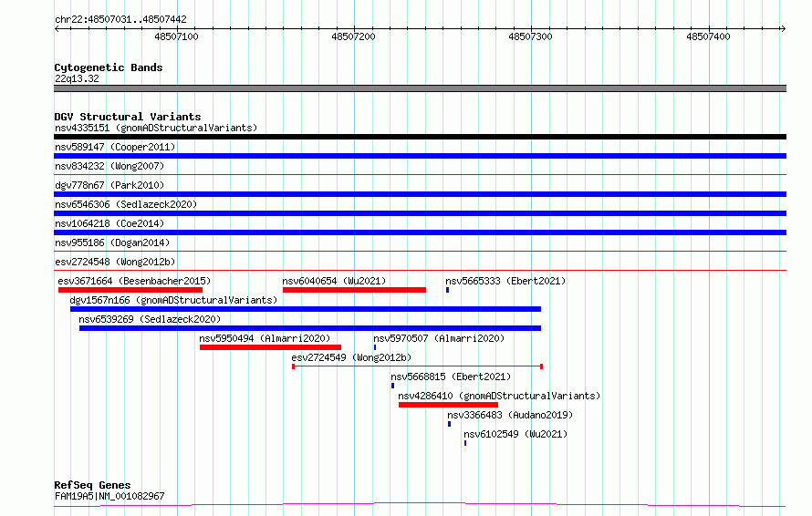Viewport: 812px width, 516px height.
Task: Open nsv834232 (Wong2007) variant label
Action: [x=109, y=166]
